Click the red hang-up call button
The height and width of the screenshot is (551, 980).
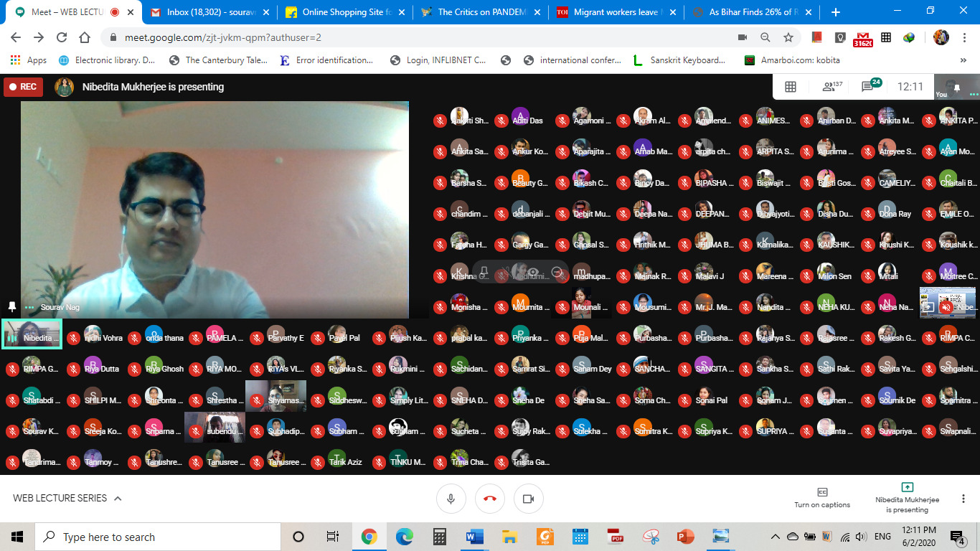coord(490,499)
